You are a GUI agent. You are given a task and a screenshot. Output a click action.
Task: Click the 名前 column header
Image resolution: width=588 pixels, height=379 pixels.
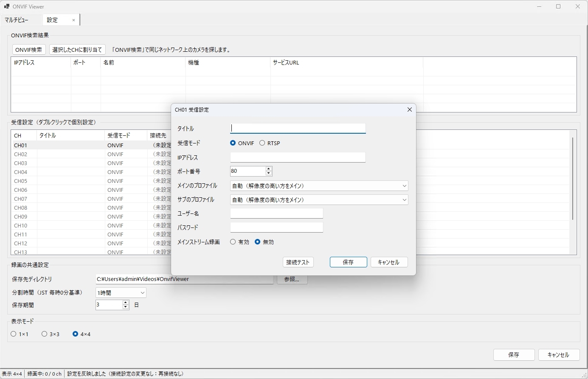pyautogui.click(x=143, y=62)
